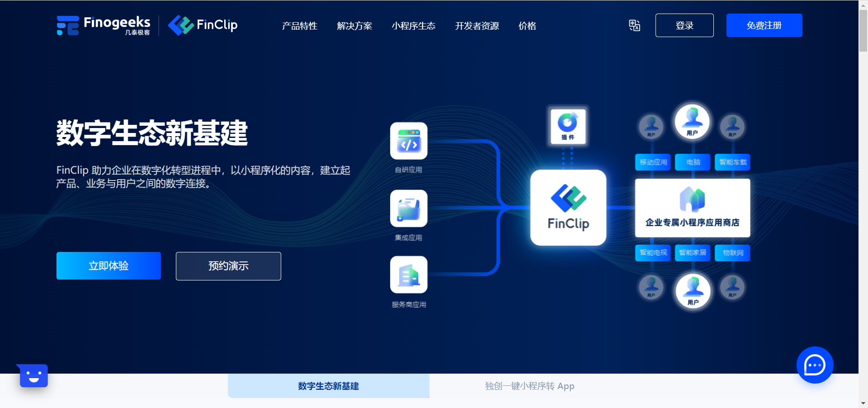Go to 价格 page
The width and height of the screenshot is (868, 408).
tap(527, 26)
